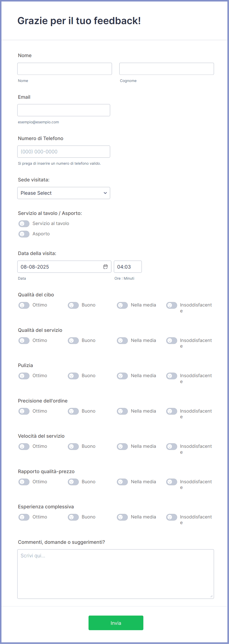The height and width of the screenshot is (644, 229).
Task: Select the Asporto toggle
Action: click(24, 234)
